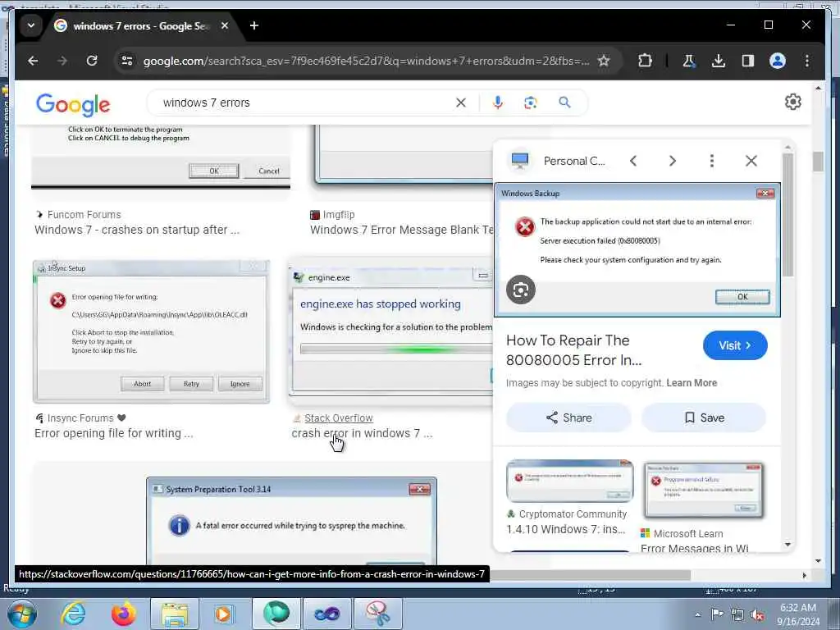Open the Microsoft Learn related image

[x=703, y=491]
